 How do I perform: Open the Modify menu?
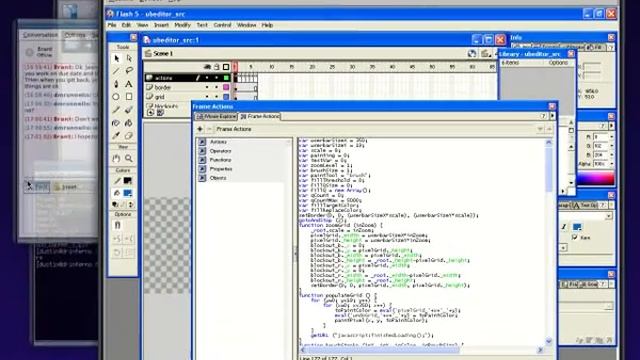(x=182, y=25)
